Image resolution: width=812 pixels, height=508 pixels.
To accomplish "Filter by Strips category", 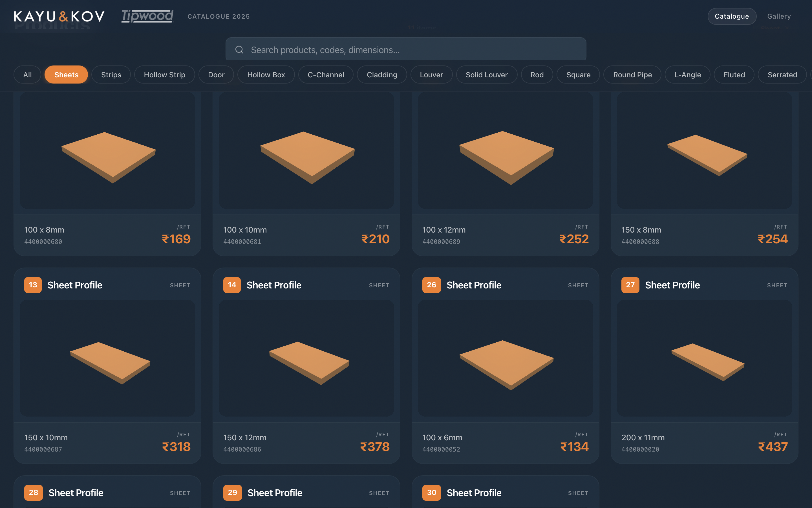I will point(111,75).
